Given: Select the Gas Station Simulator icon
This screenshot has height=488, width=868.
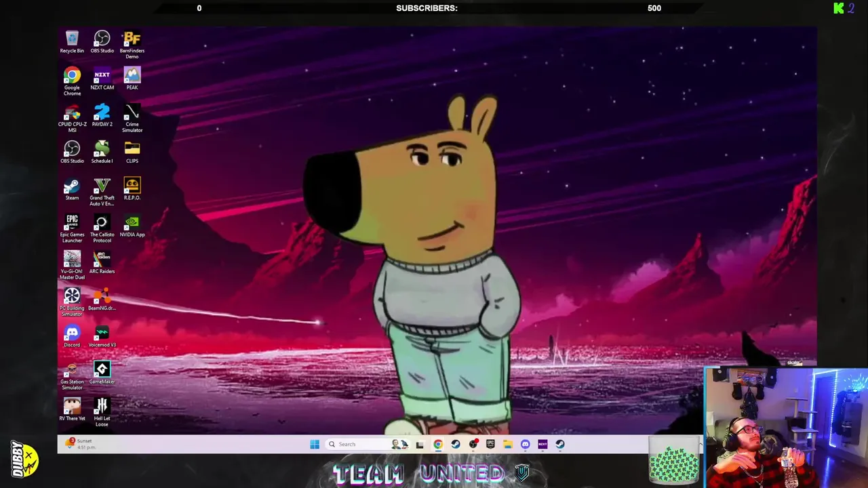Looking at the screenshot, I should [x=72, y=375].
